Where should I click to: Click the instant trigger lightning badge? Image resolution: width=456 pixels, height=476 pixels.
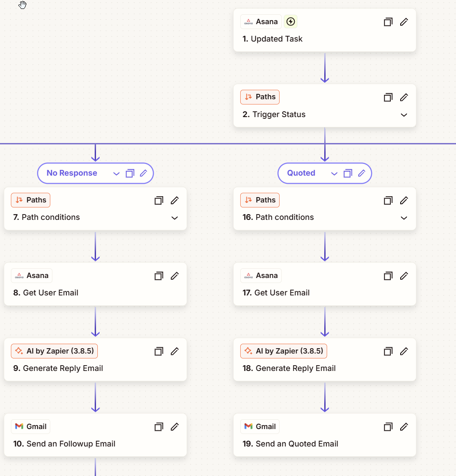coord(291,21)
